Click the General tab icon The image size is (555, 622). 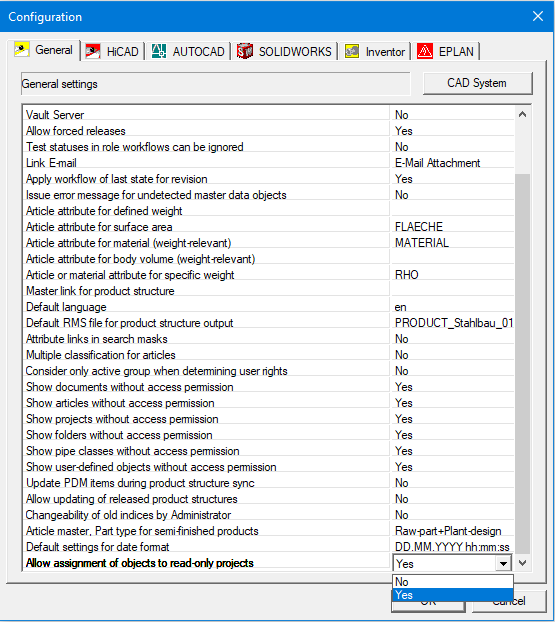click(21, 50)
